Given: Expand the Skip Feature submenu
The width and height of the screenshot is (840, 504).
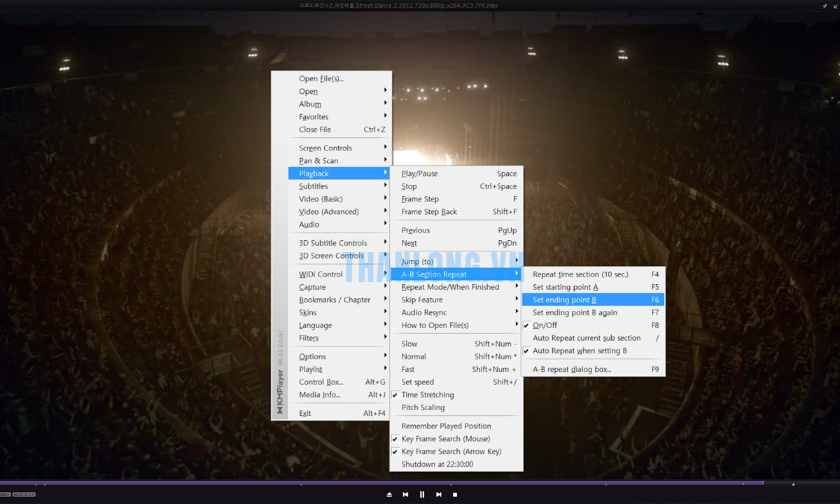Looking at the screenshot, I should (422, 300).
